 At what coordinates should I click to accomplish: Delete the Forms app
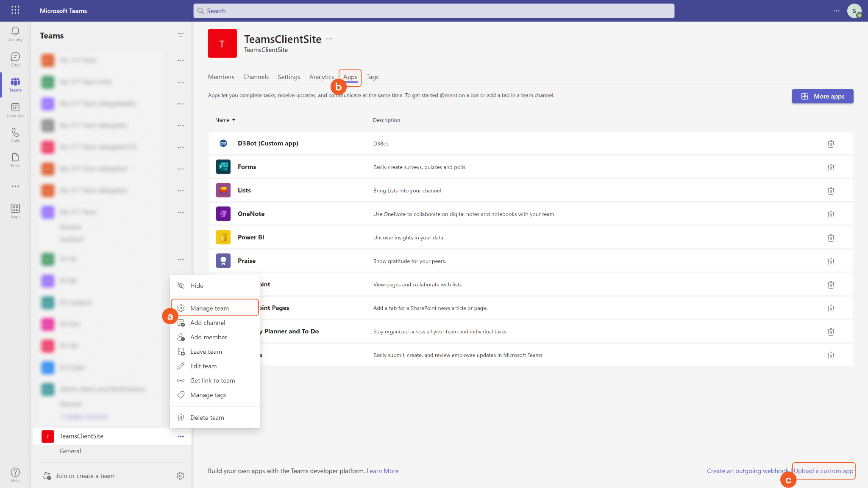point(831,167)
